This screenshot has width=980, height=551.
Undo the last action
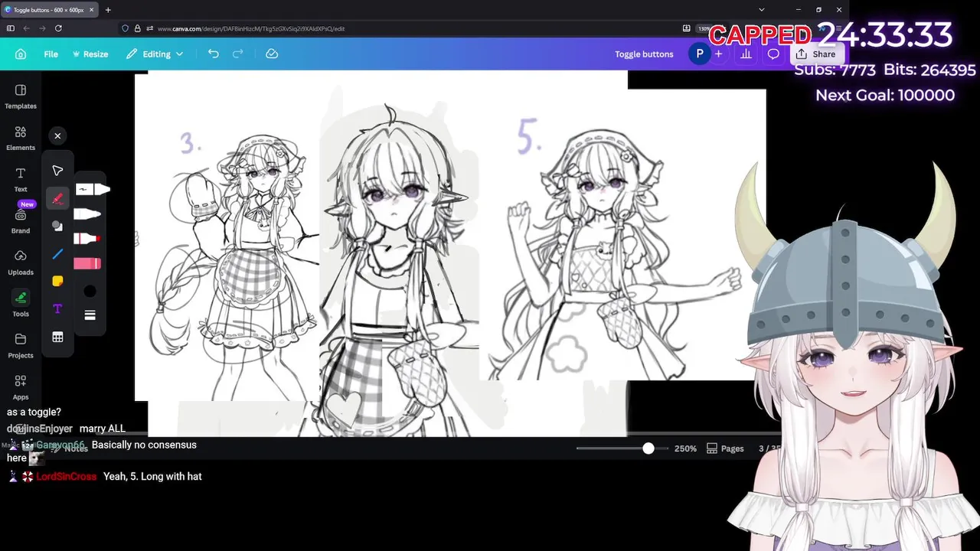pos(214,54)
